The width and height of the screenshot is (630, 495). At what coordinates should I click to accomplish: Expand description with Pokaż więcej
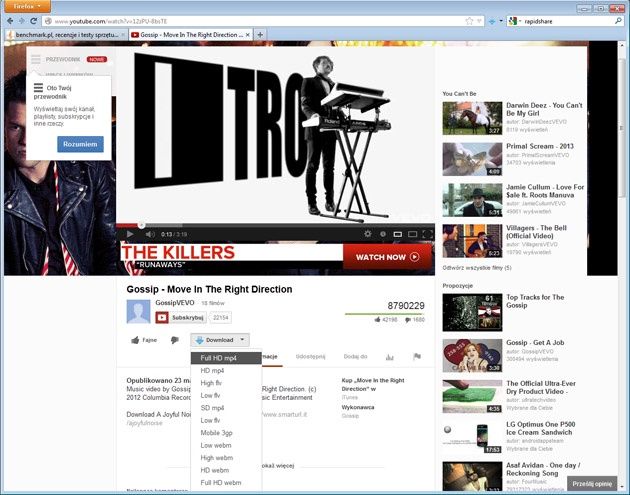[x=278, y=465]
